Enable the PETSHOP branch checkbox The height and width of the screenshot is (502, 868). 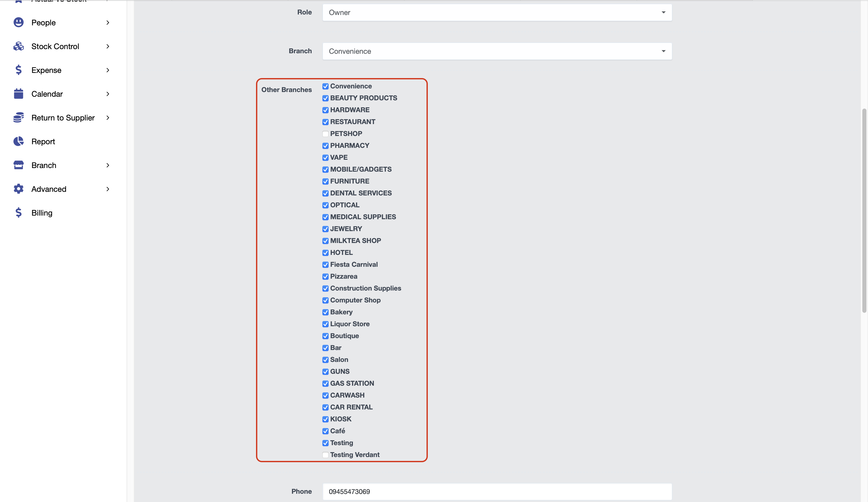tap(325, 134)
